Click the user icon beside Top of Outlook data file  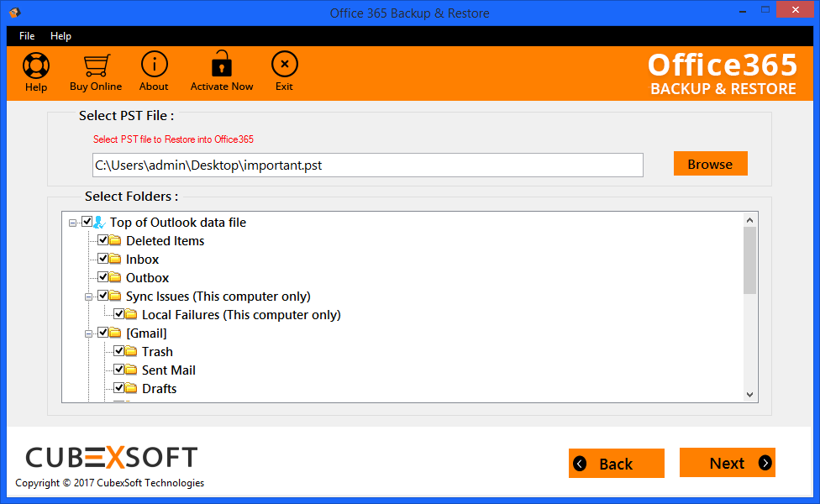[x=99, y=223]
